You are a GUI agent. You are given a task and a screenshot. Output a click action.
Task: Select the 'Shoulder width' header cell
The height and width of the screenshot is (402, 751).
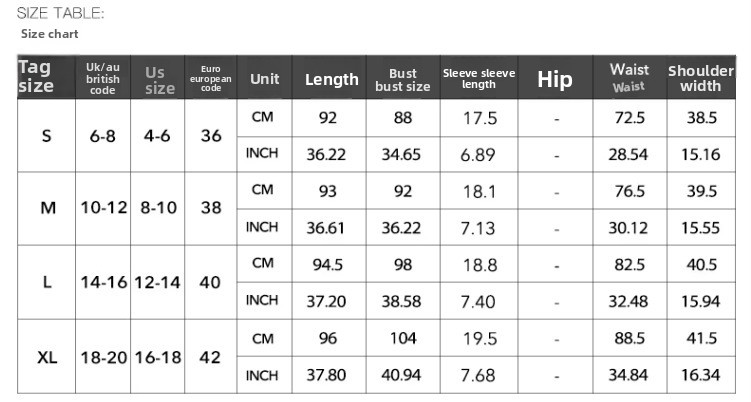point(701,77)
